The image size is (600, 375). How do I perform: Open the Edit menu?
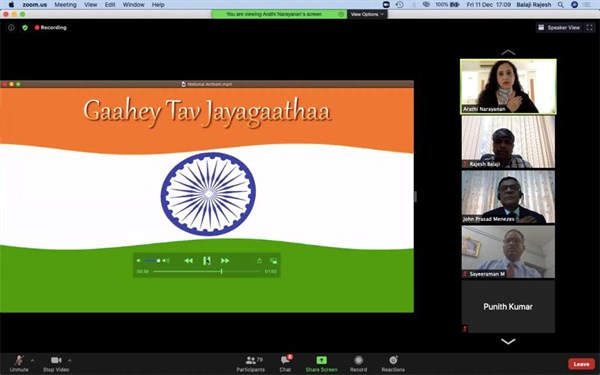point(110,5)
